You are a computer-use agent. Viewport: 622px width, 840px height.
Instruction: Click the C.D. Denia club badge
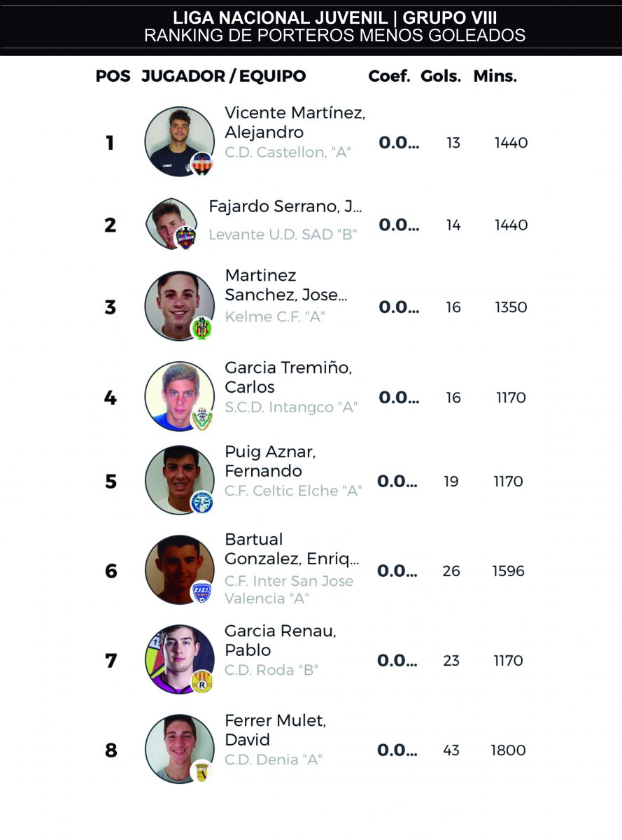coord(202,771)
